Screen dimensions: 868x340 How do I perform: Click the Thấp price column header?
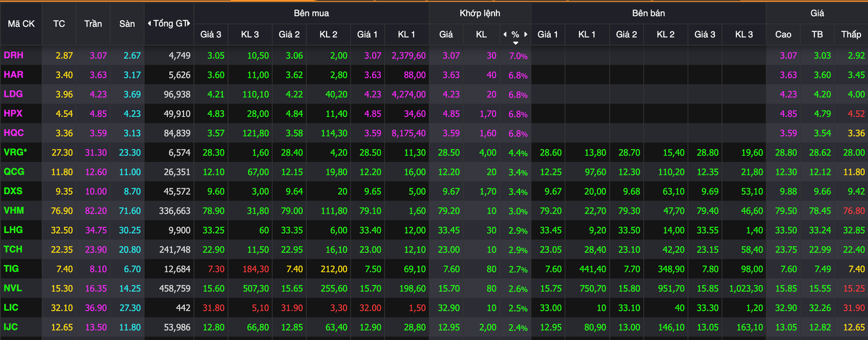[x=851, y=34]
